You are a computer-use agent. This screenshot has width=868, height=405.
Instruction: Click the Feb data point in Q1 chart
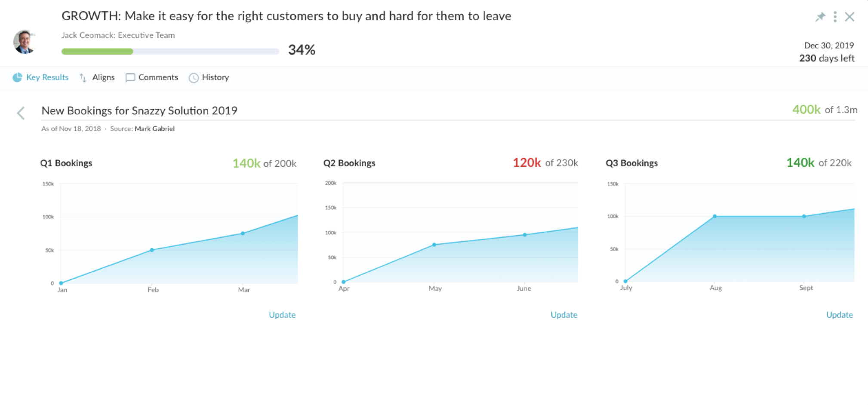tap(152, 250)
